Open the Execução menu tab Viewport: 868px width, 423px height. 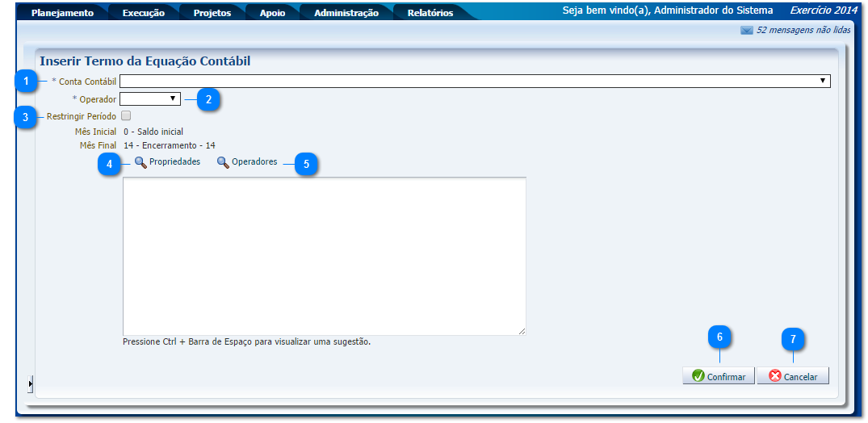143,13
